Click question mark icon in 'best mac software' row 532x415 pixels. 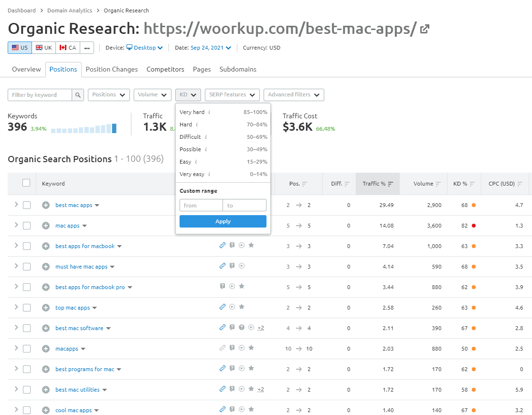pyautogui.click(x=242, y=327)
